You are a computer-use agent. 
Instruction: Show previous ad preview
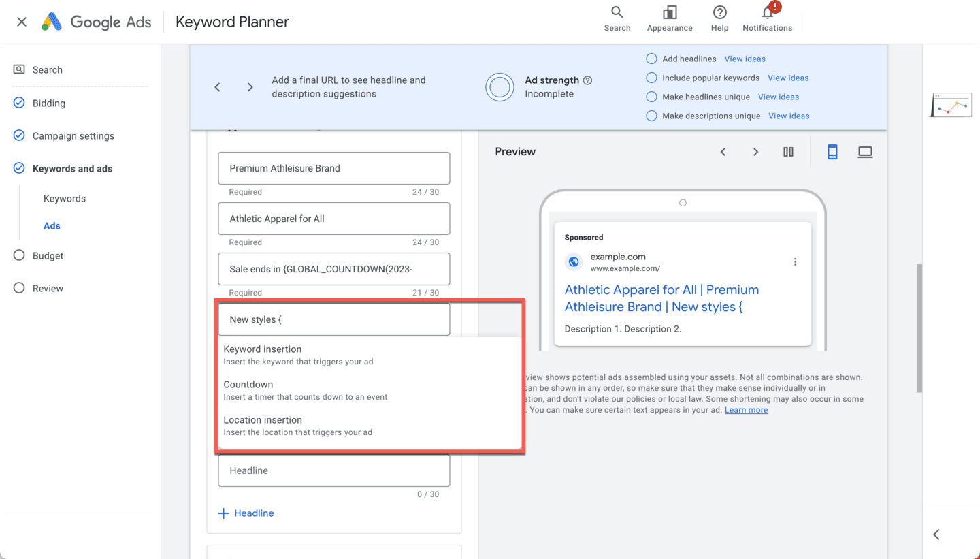point(723,152)
